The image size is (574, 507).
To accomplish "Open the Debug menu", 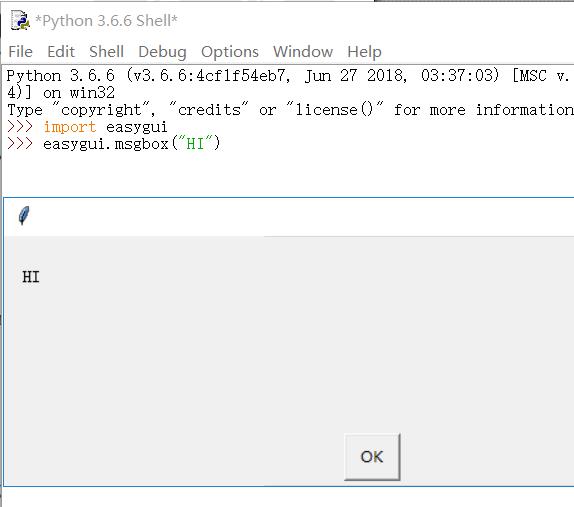I will [163, 52].
